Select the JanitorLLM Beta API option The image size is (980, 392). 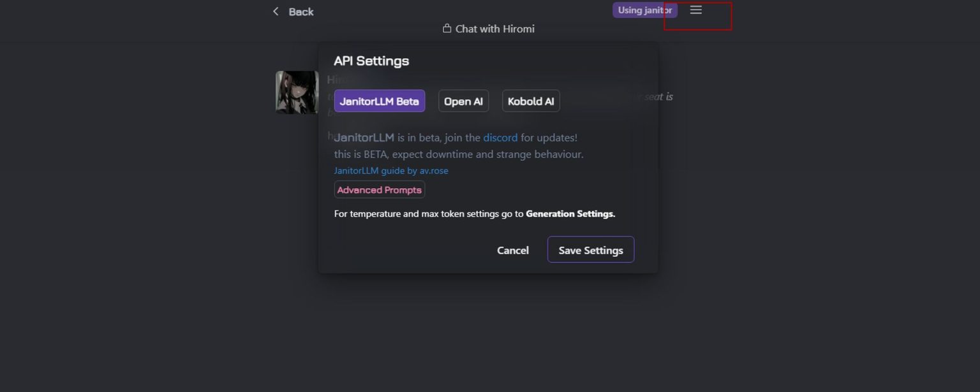point(379,101)
